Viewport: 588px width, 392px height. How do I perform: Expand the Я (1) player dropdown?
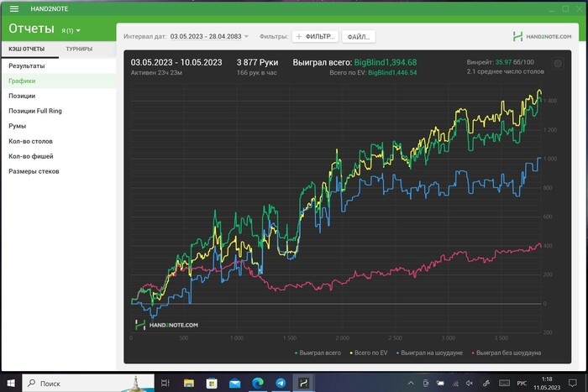[x=71, y=31]
